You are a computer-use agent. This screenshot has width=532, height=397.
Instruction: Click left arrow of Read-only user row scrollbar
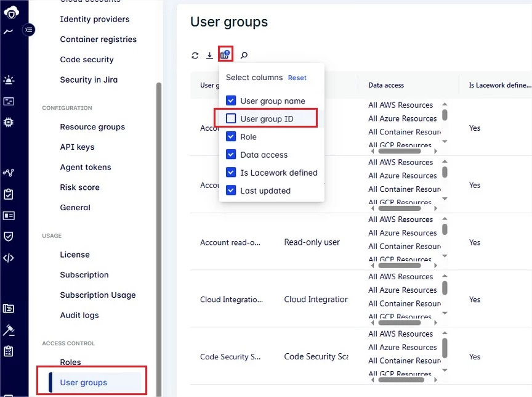click(373, 266)
